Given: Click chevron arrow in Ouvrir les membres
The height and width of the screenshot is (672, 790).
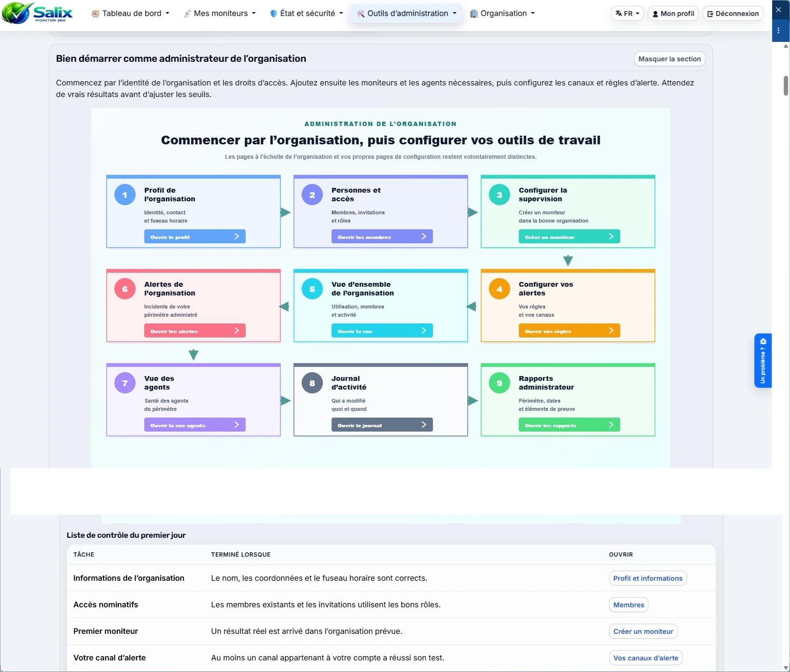Looking at the screenshot, I should click(424, 237).
